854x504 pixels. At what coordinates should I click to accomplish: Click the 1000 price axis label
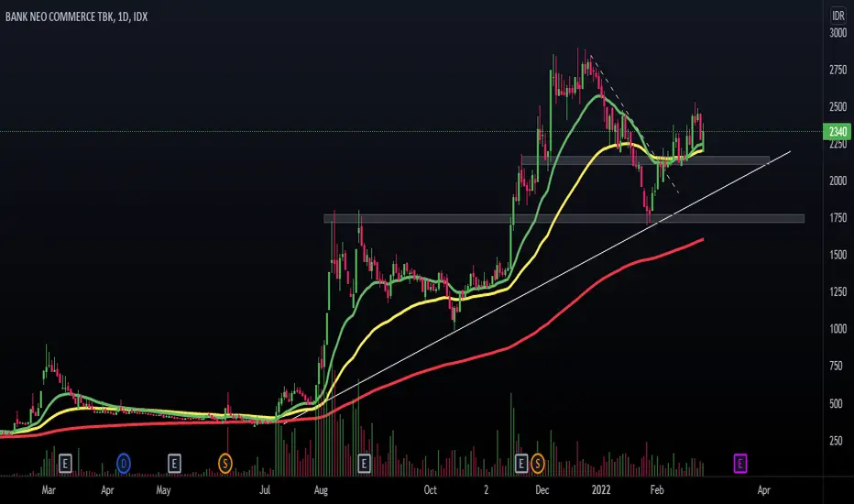838,329
